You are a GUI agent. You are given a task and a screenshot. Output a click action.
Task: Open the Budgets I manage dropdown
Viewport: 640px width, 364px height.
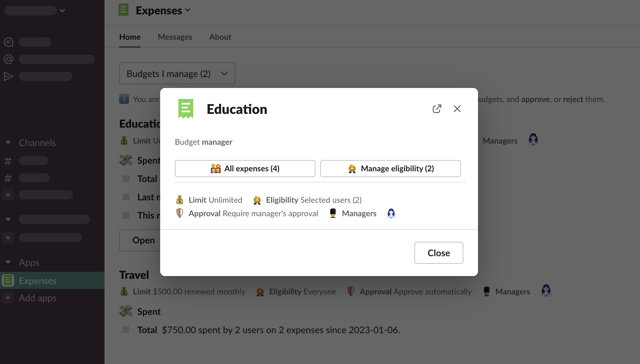point(177,74)
